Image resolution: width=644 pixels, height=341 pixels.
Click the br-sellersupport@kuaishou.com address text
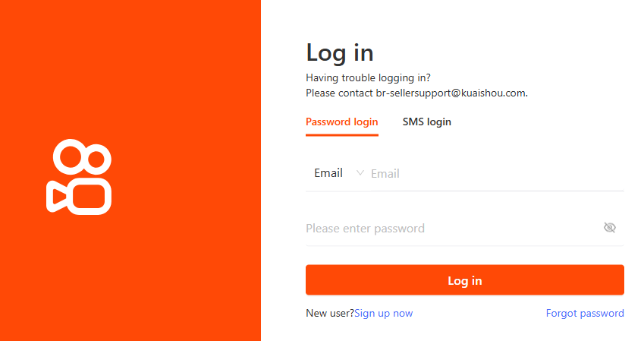click(x=451, y=93)
